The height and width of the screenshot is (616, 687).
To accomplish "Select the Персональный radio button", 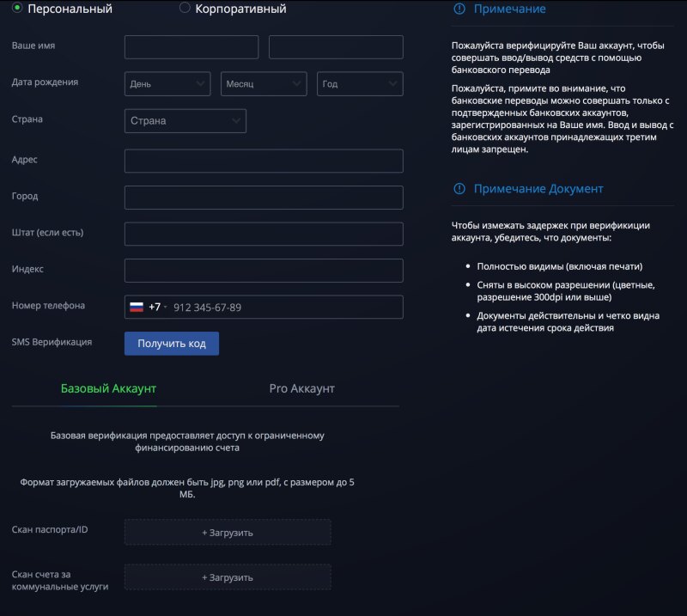I will tap(17, 8).
